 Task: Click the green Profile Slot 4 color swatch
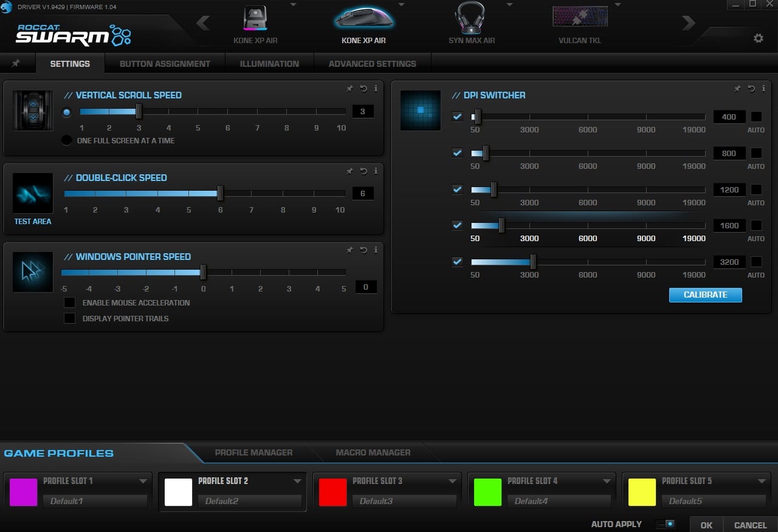pyautogui.click(x=487, y=492)
